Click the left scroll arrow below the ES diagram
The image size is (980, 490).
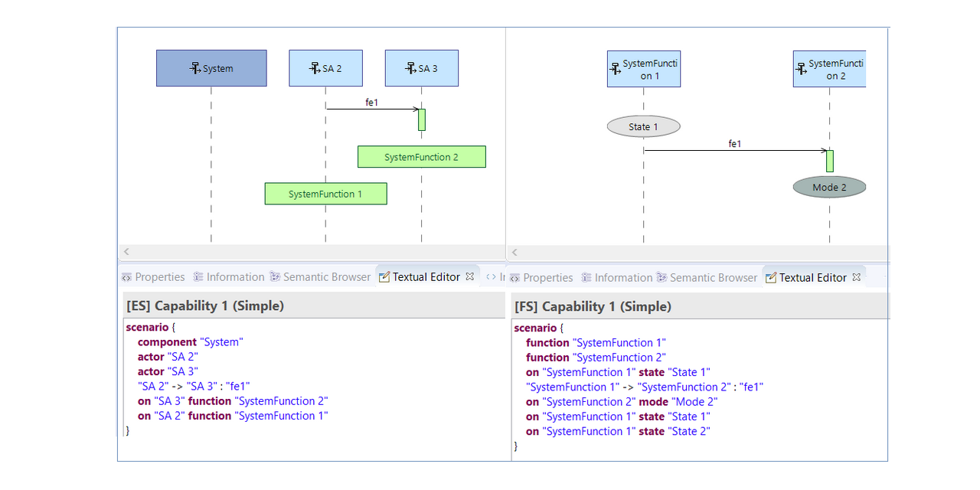click(x=126, y=252)
